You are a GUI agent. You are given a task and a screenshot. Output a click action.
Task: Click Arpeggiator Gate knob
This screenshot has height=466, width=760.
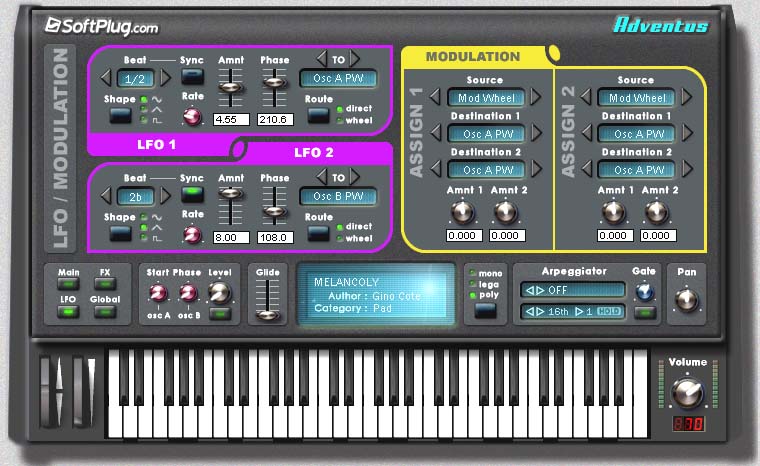pyautogui.click(x=645, y=291)
